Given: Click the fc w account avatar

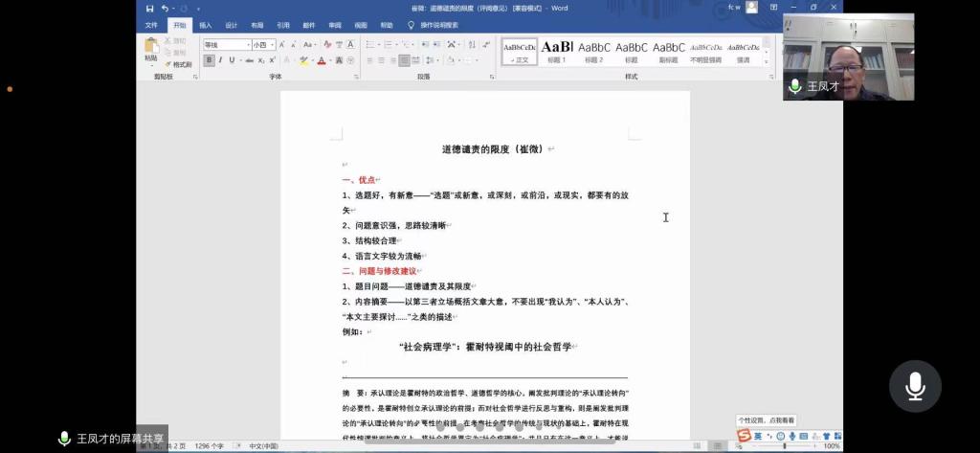Looking at the screenshot, I should point(751,8).
